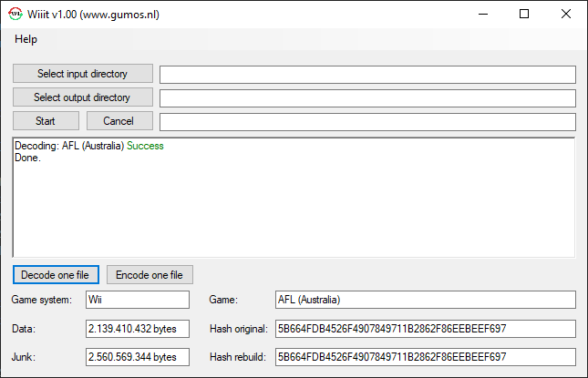Hit the Start button

coord(46,121)
